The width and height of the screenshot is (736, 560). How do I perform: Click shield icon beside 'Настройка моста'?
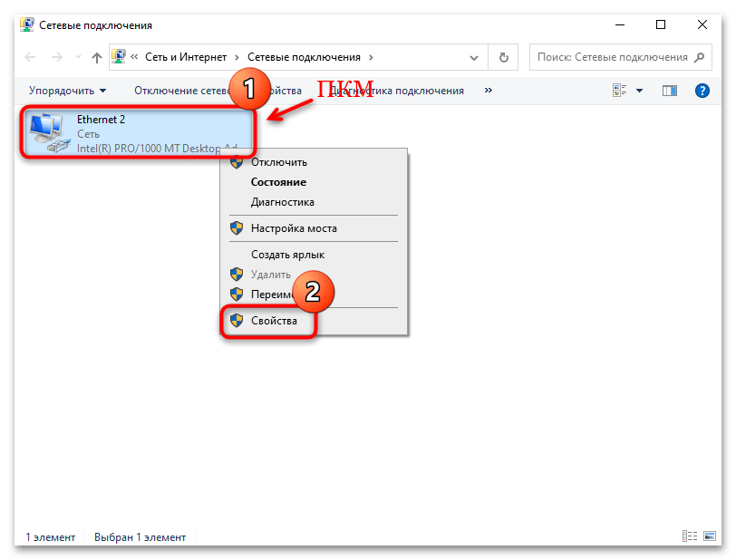pos(237,228)
